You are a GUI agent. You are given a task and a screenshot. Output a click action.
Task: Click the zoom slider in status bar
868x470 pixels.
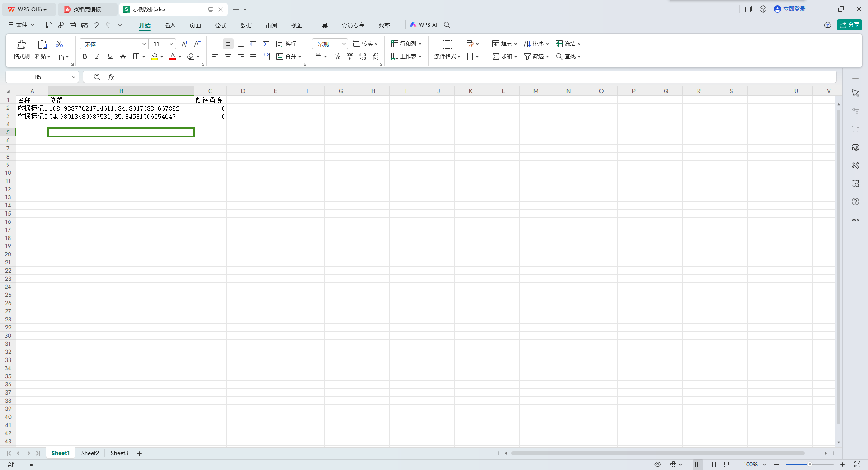click(x=809, y=465)
